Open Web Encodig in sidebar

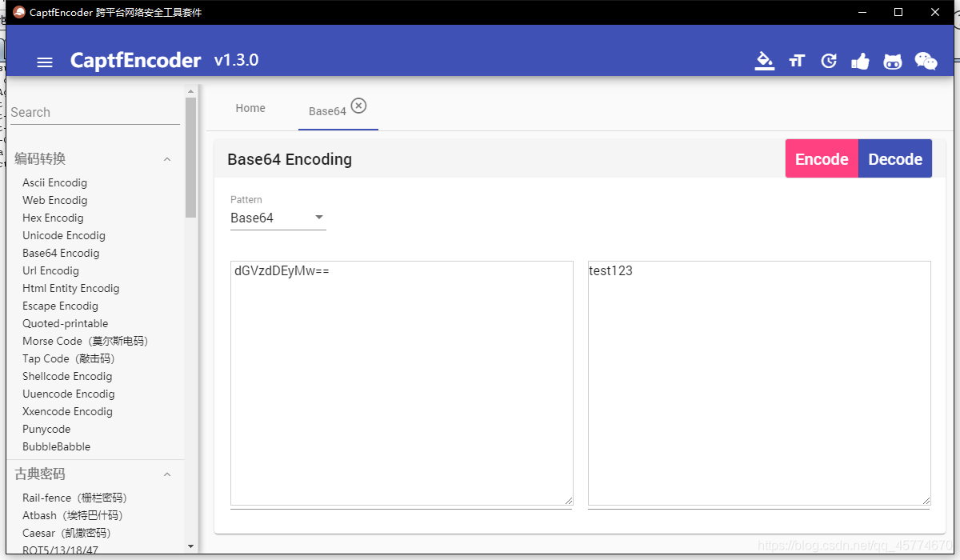click(x=54, y=200)
